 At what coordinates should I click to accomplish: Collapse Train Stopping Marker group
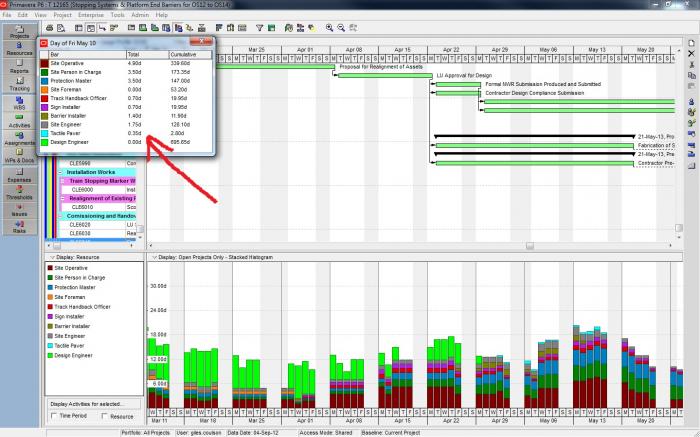63,181
